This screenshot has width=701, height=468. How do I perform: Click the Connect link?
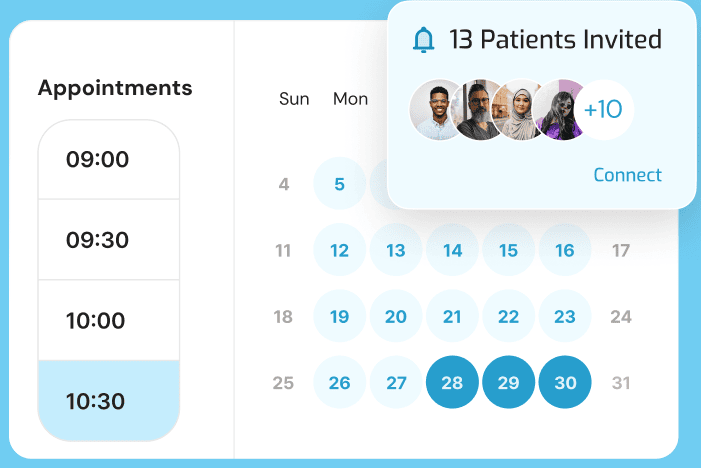click(627, 175)
